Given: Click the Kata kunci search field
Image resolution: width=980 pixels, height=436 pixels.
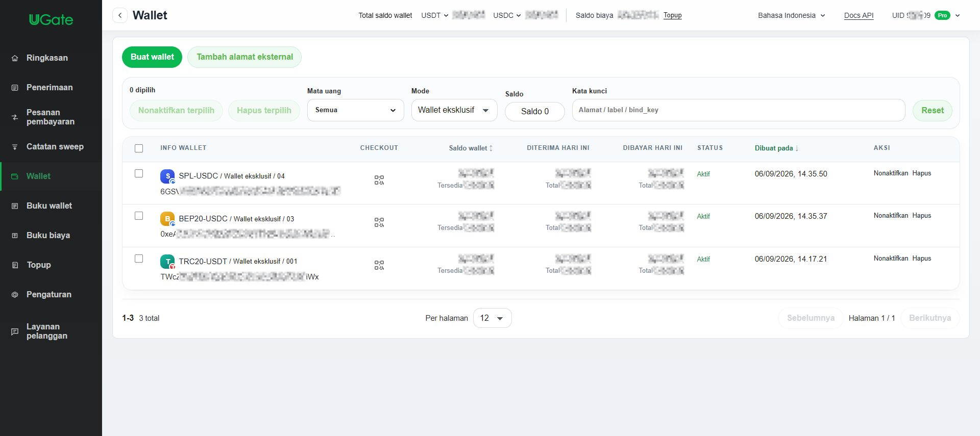Looking at the screenshot, I should pyautogui.click(x=739, y=110).
